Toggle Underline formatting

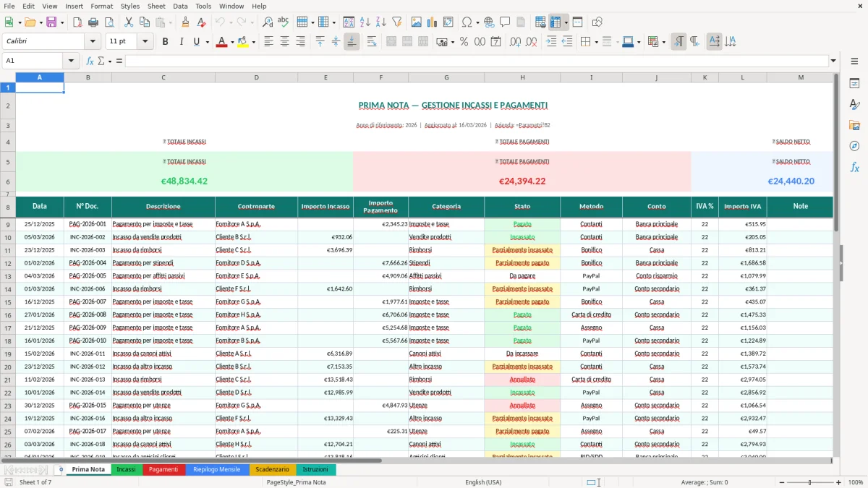click(x=196, y=42)
